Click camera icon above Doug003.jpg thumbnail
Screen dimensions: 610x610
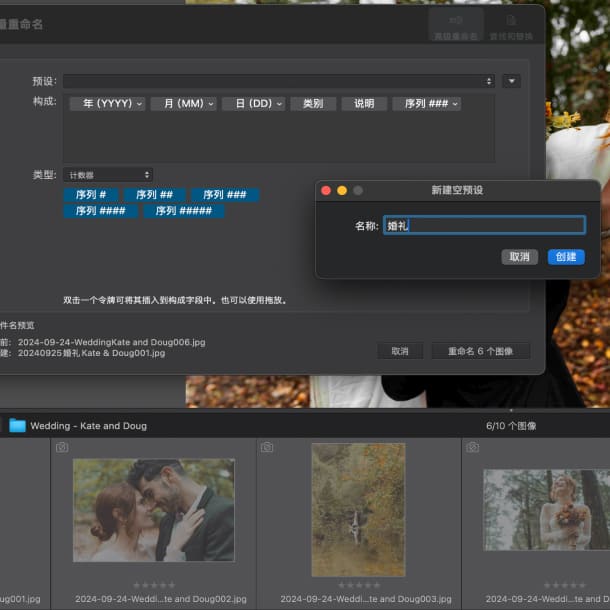tap(267, 447)
